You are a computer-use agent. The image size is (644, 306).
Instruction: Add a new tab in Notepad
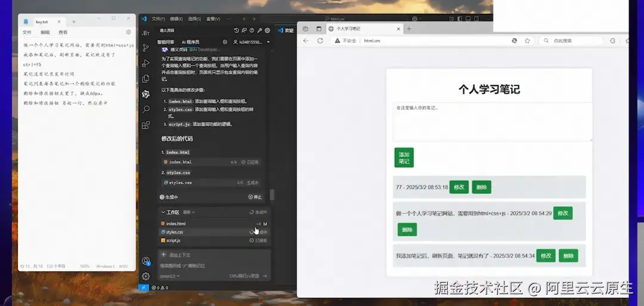point(74,21)
